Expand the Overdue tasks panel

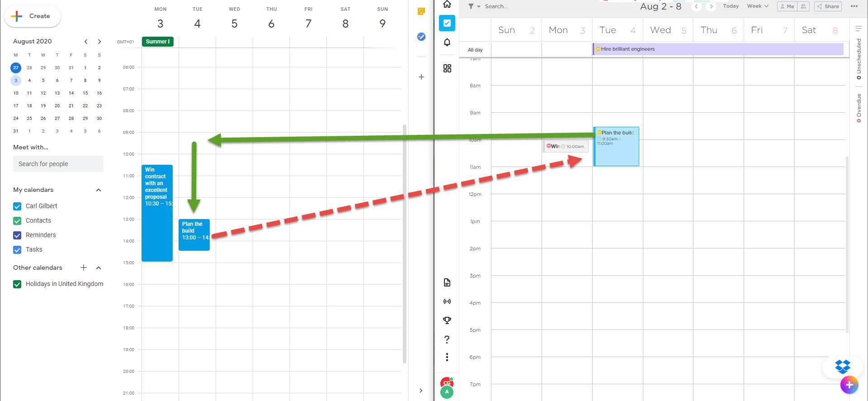point(859,108)
